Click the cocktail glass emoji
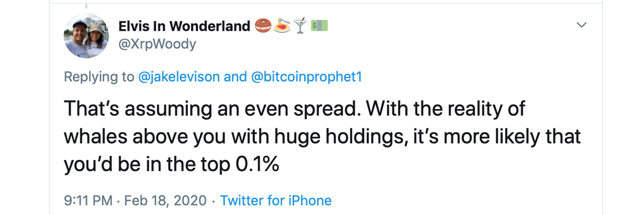This screenshot has height=215, width=644. (x=301, y=25)
